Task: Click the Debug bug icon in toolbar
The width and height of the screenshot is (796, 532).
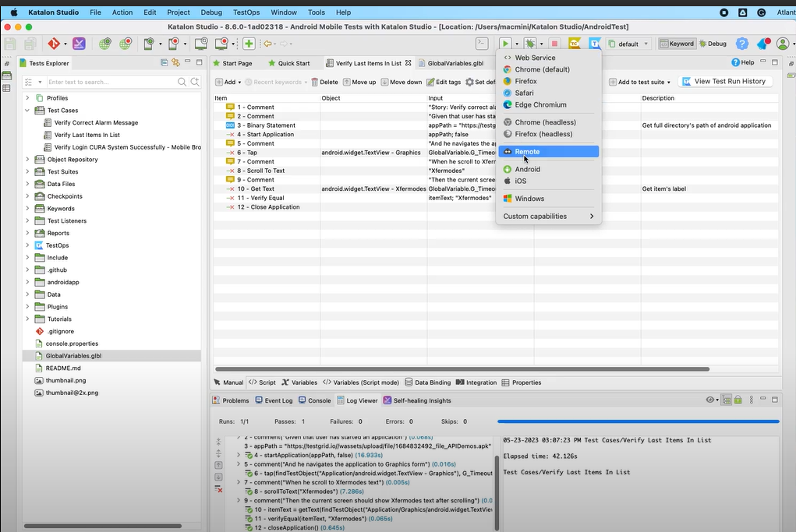Action: tap(530, 44)
